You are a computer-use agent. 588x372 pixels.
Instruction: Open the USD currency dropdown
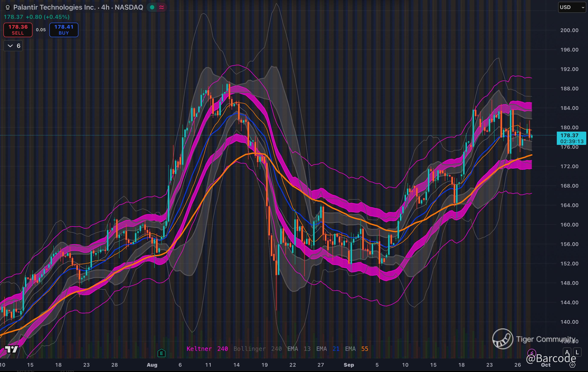point(572,7)
